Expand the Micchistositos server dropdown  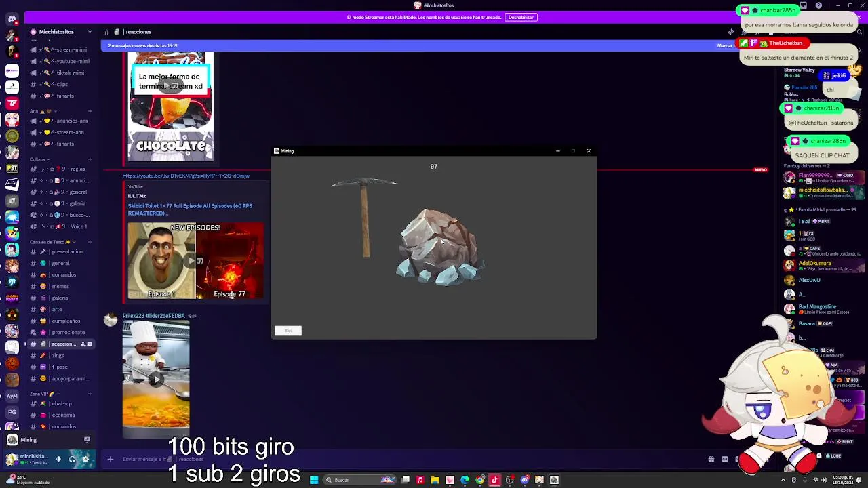(x=89, y=32)
